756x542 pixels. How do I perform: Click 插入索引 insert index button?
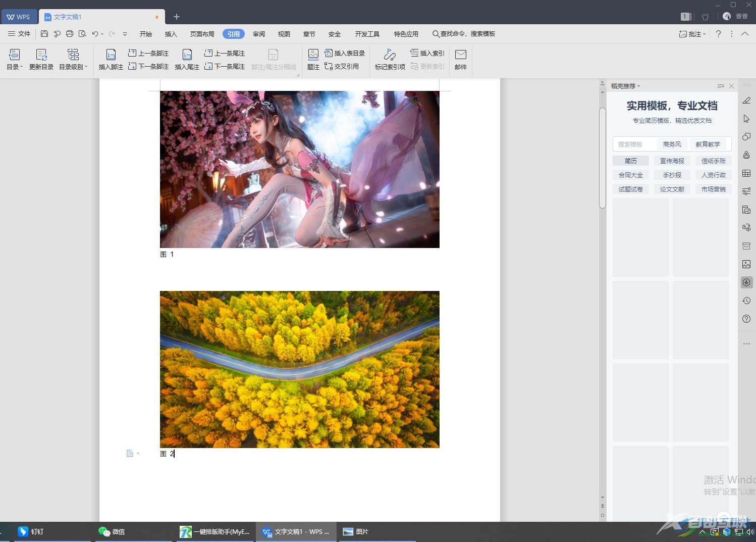427,53
